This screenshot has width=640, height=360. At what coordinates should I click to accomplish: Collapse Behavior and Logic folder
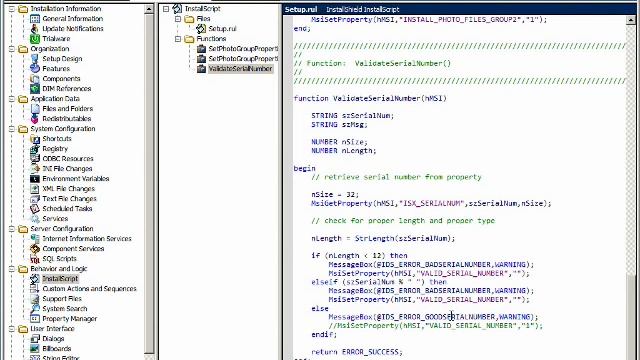(x=11, y=269)
